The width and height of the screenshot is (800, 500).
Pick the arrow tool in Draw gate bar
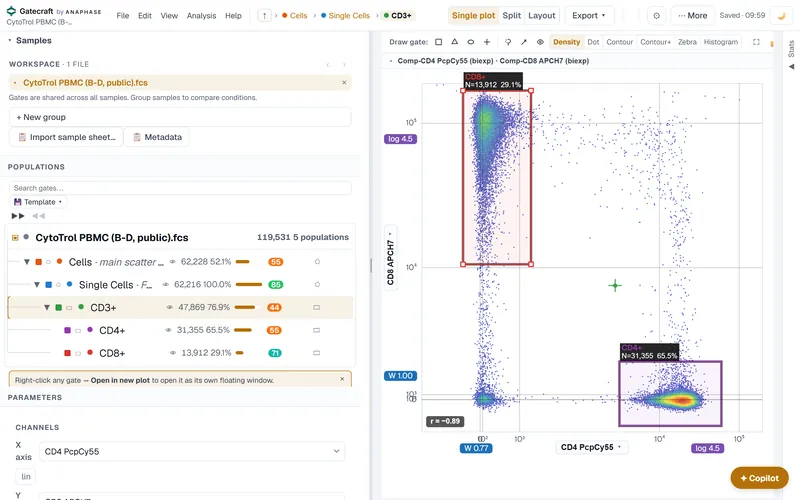click(x=523, y=42)
